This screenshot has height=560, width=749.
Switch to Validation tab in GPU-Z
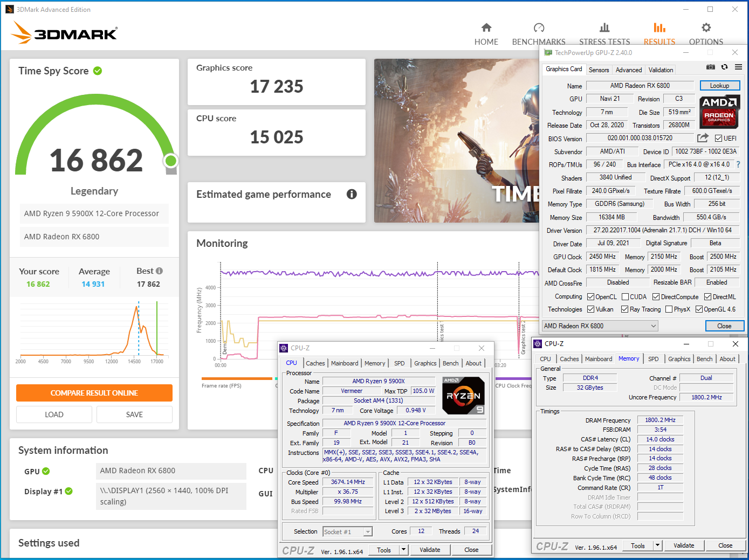pyautogui.click(x=661, y=70)
